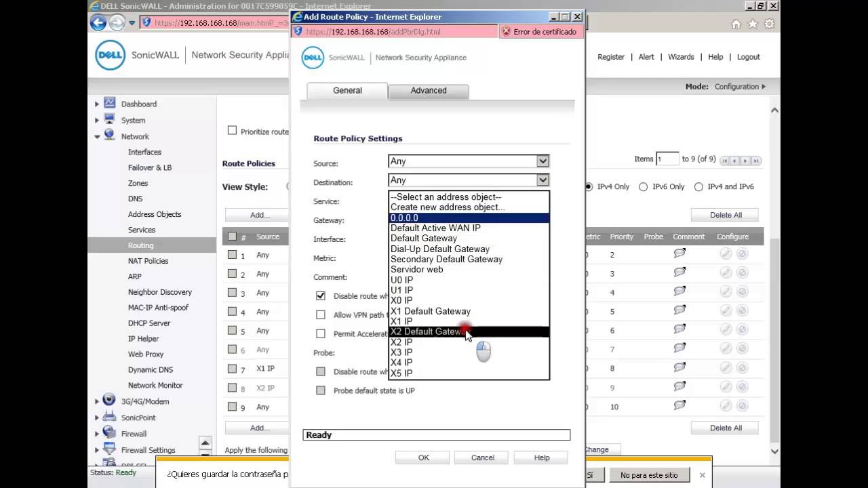Expand the System tree node

click(97, 120)
